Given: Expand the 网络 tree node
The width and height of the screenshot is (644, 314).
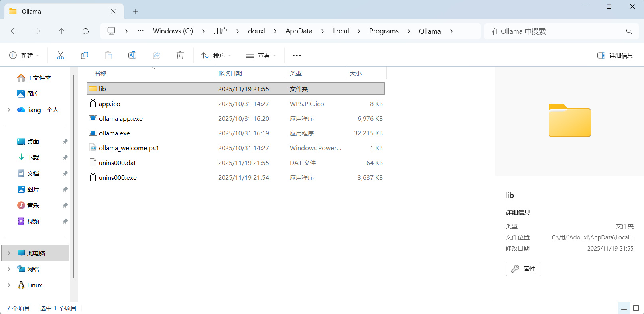Looking at the screenshot, I should (x=9, y=269).
